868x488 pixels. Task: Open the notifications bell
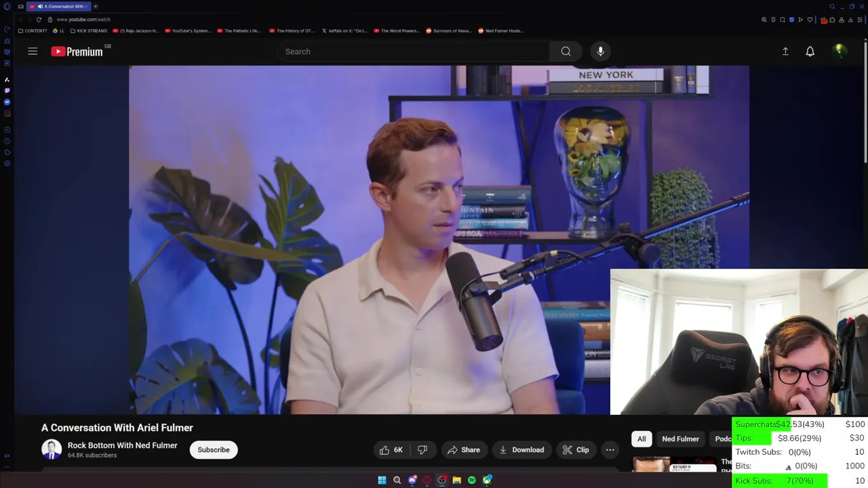(810, 52)
